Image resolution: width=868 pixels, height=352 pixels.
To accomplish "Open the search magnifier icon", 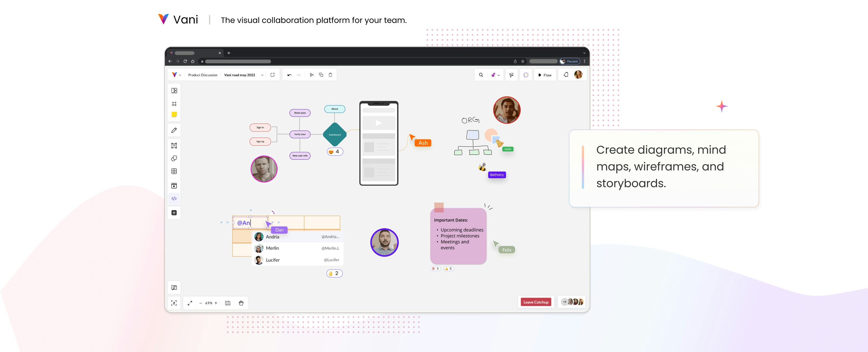I will 481,75.
